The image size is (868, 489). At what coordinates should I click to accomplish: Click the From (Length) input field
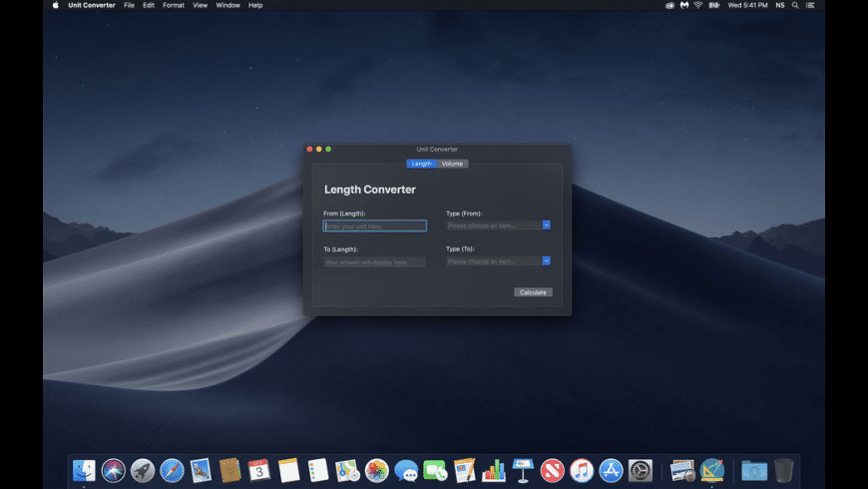click(375, 227)
